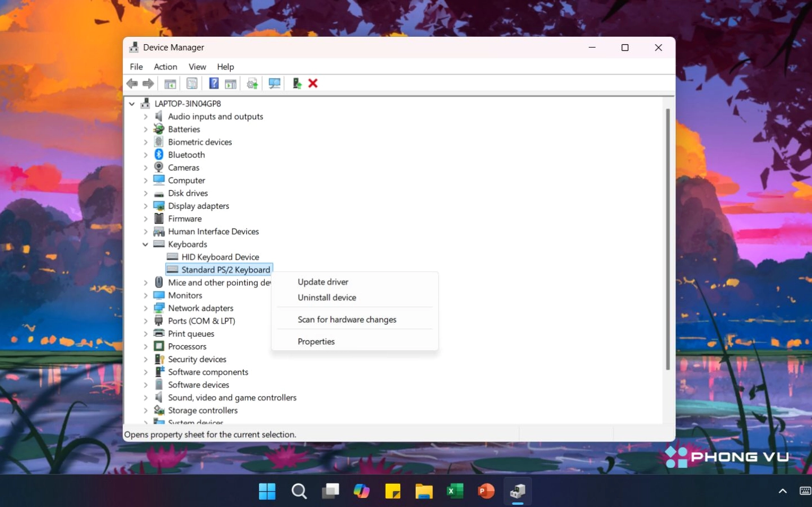Open the View menu

(197, 67)
